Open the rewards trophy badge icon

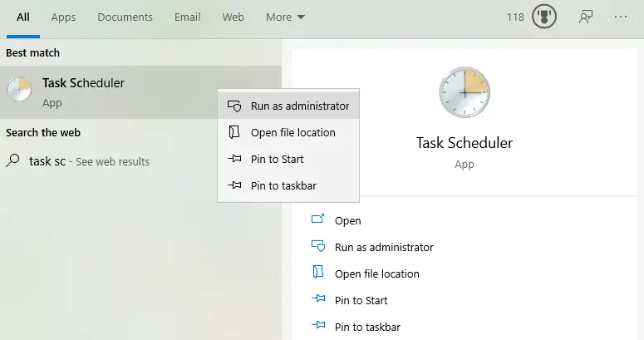(x=544, y=17)
